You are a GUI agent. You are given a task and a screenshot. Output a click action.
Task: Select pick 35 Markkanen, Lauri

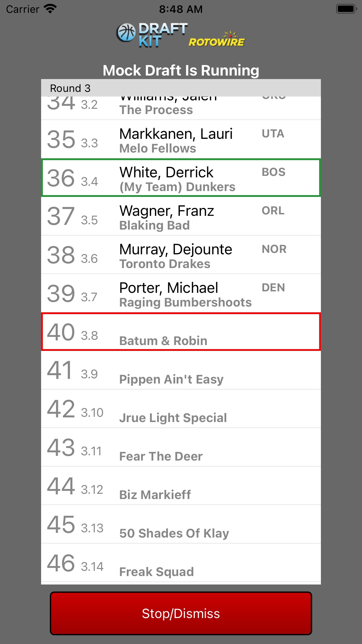tap(181, 139)
